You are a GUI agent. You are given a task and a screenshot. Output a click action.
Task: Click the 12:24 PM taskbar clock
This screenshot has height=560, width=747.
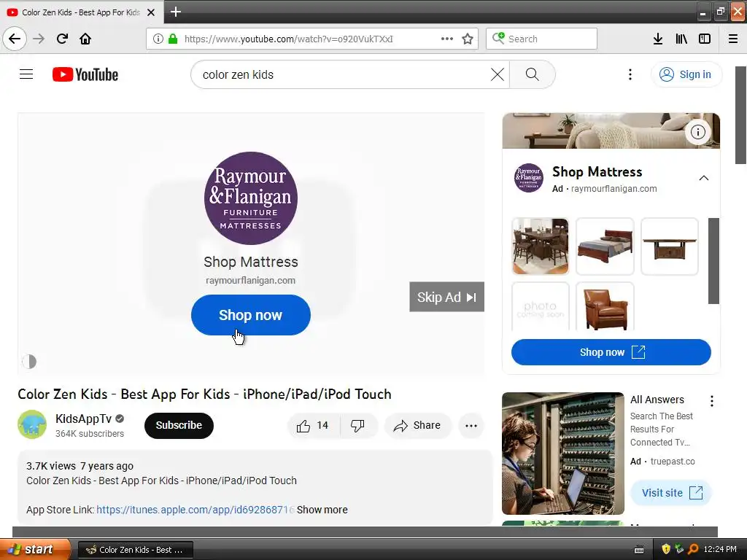point(720,549)
